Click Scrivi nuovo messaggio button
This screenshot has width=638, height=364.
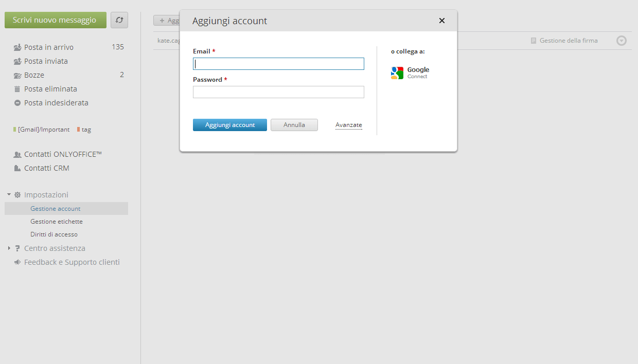[x=56, y=20]
